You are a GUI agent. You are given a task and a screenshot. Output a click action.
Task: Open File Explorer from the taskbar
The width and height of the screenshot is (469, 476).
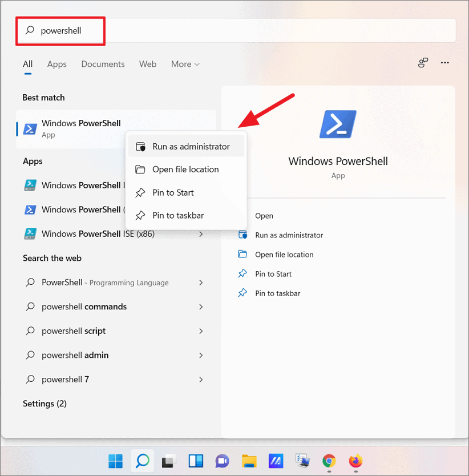(x=249, y=461)
